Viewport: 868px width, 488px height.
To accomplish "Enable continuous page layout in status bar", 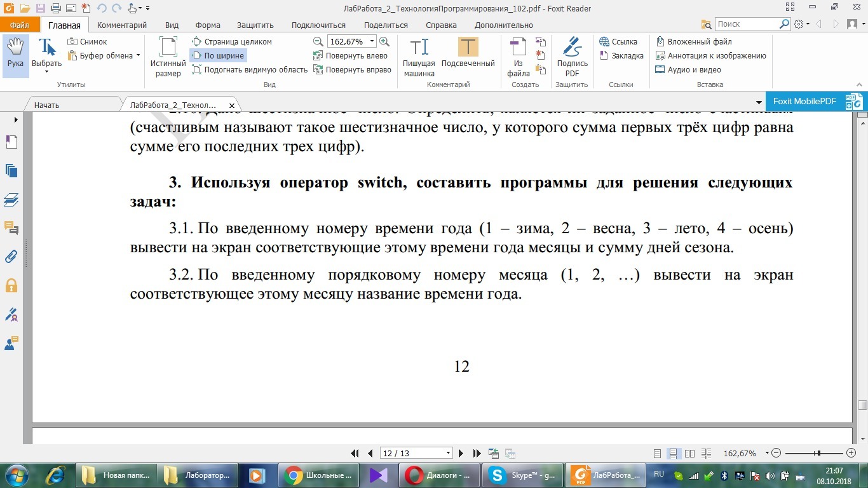I will click(672, 454).
